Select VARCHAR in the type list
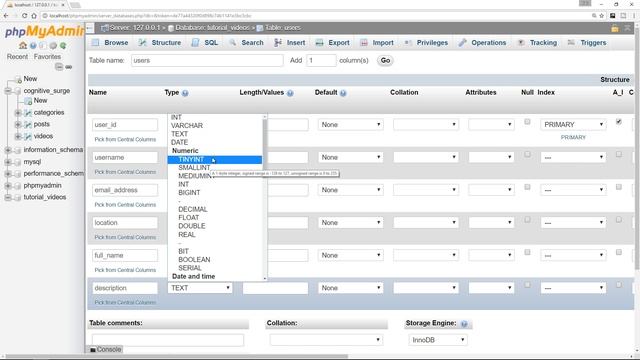Image resolution: width=640 pixels, height=360 pixels. click(x=215, y=126)
